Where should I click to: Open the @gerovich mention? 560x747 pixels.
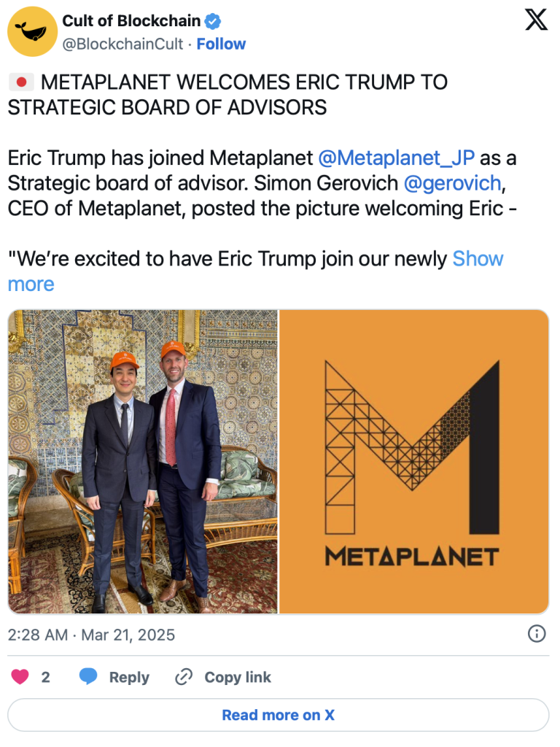(452, 183)
